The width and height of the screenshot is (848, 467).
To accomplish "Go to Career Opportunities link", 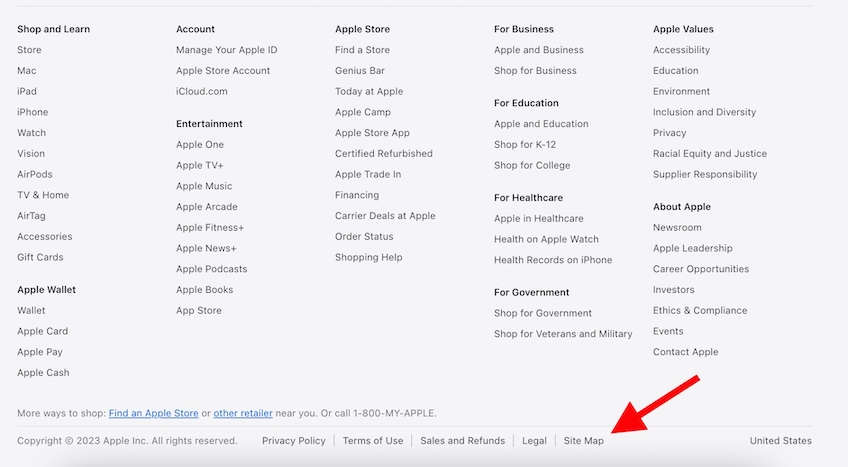I will click(x=701, y=269).
